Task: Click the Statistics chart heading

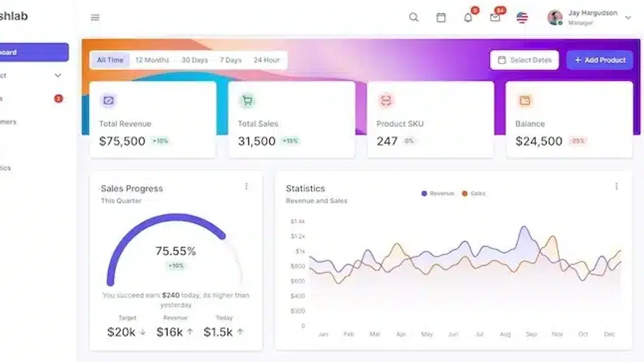Action: click(x=305, y=189)
